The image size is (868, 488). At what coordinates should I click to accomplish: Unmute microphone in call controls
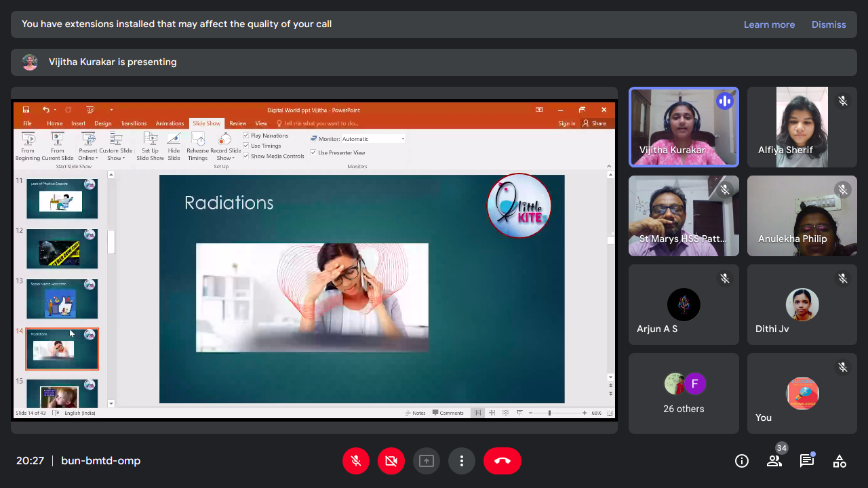pyautogui.click(x=356, y=461)
